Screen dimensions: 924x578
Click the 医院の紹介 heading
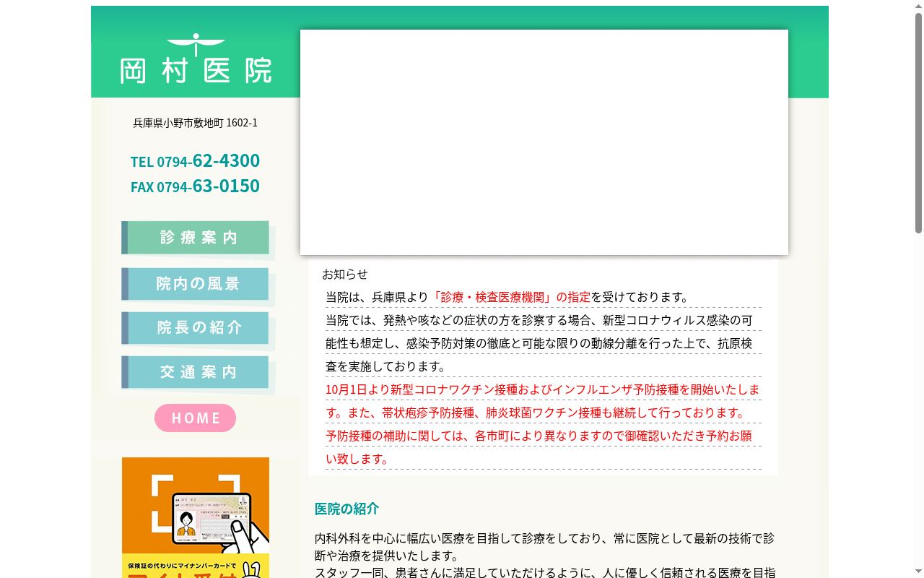tap(346, 509)
